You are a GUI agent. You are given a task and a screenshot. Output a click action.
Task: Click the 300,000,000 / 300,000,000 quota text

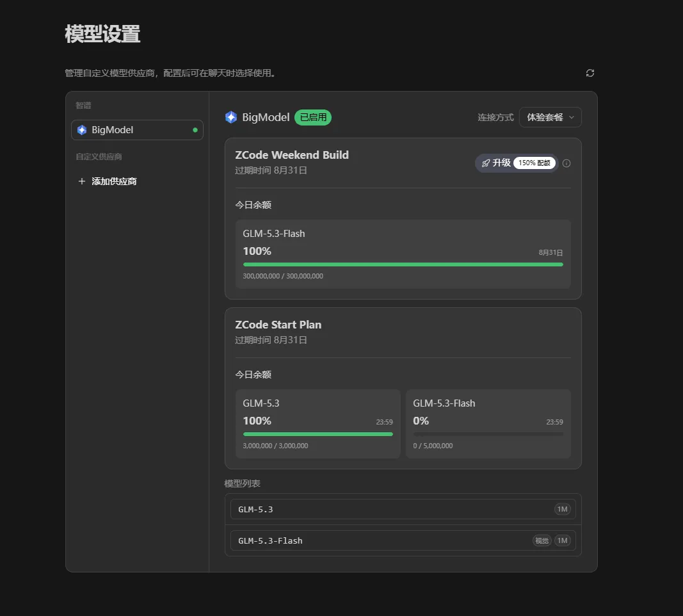[283, 276]
